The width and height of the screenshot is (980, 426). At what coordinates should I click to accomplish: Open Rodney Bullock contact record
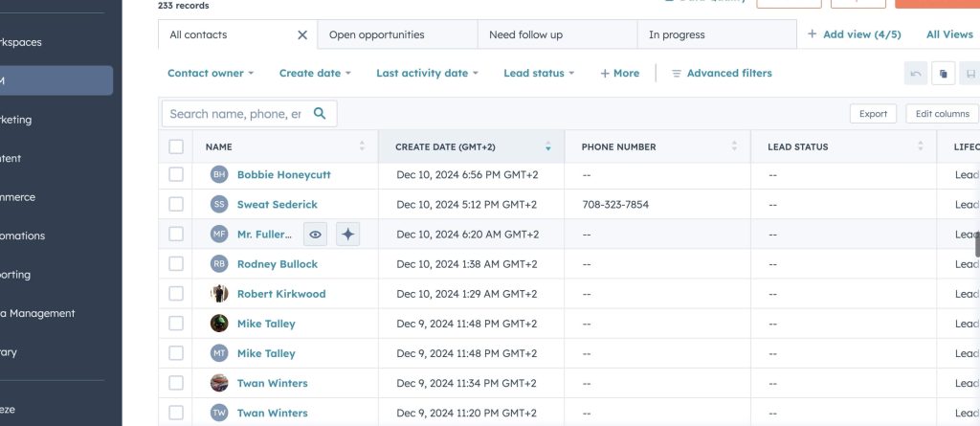point(277,264)
